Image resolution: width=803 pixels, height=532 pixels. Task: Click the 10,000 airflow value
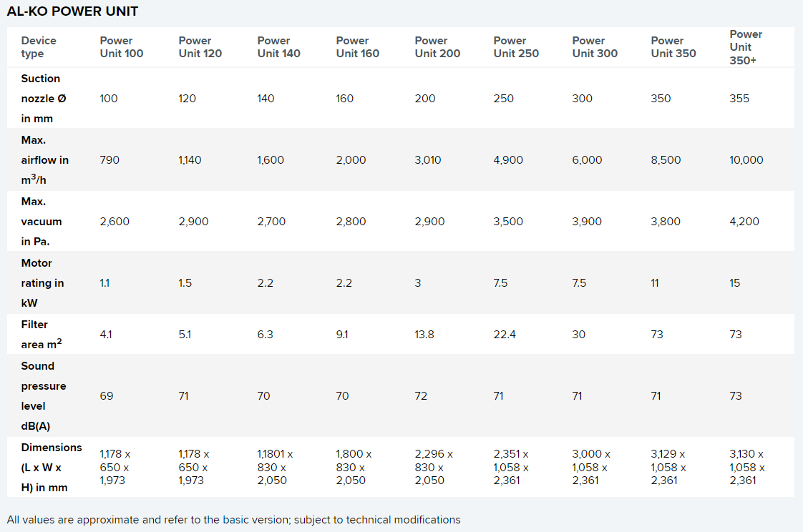[746, 160]
